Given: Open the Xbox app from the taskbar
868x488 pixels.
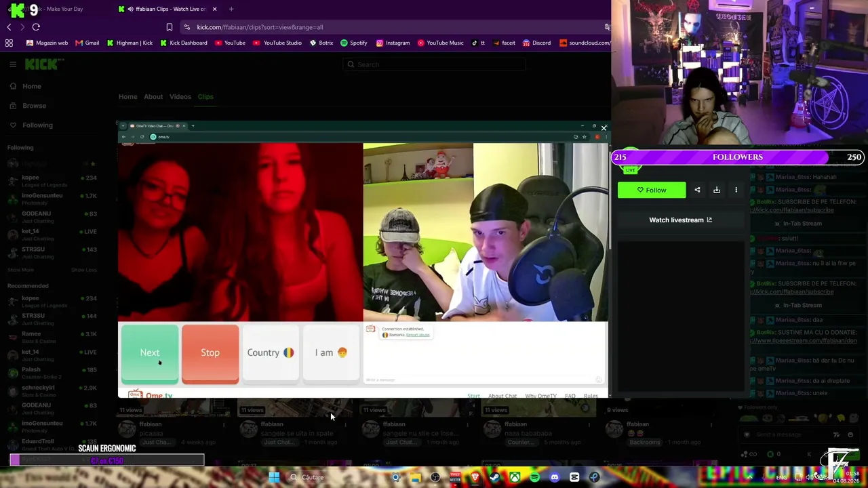Looking at the screenshot, I should coord(515,477).
